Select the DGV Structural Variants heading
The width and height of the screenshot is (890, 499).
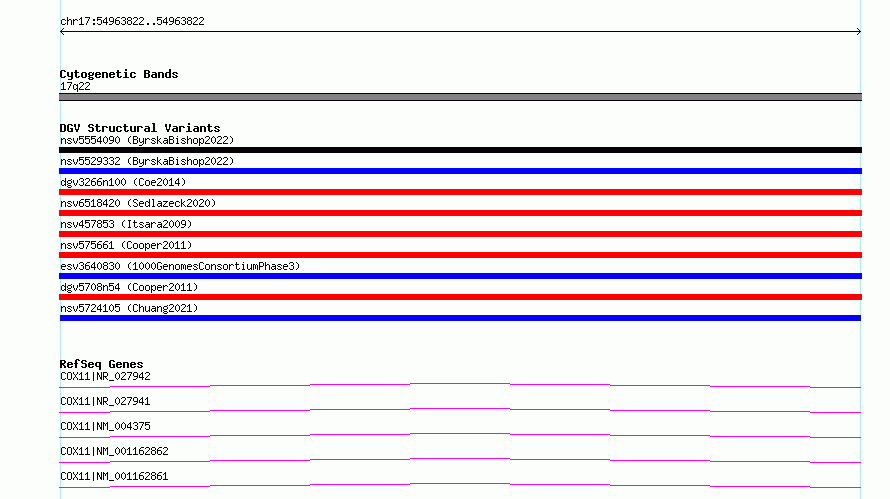(x=140, y=128)
